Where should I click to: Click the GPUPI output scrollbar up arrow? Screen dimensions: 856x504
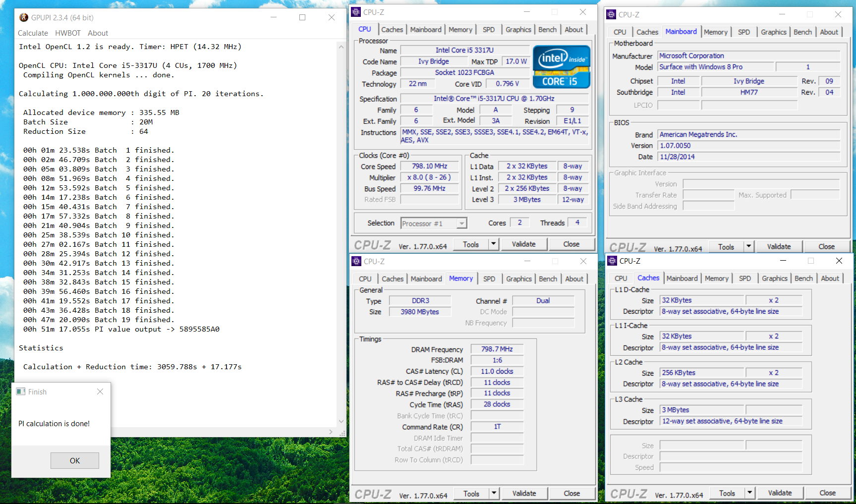pos(341,47)
